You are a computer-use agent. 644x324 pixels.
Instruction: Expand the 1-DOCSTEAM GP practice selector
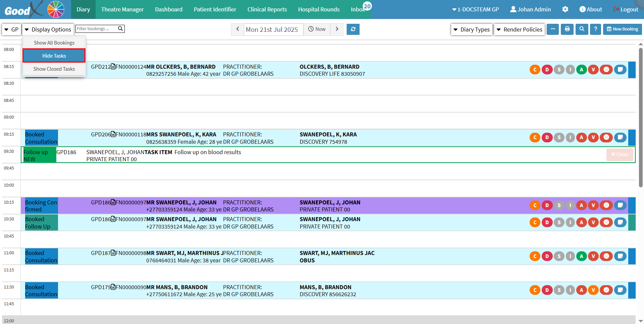click(475, 9)
